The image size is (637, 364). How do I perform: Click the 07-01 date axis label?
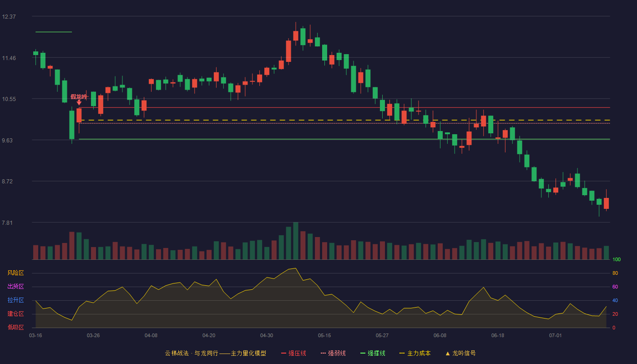pos(556,335)
